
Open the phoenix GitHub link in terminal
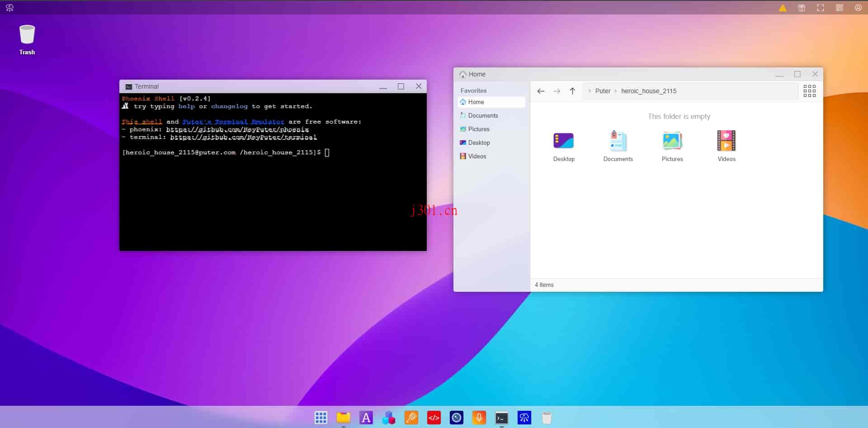[x=237, y=129]
